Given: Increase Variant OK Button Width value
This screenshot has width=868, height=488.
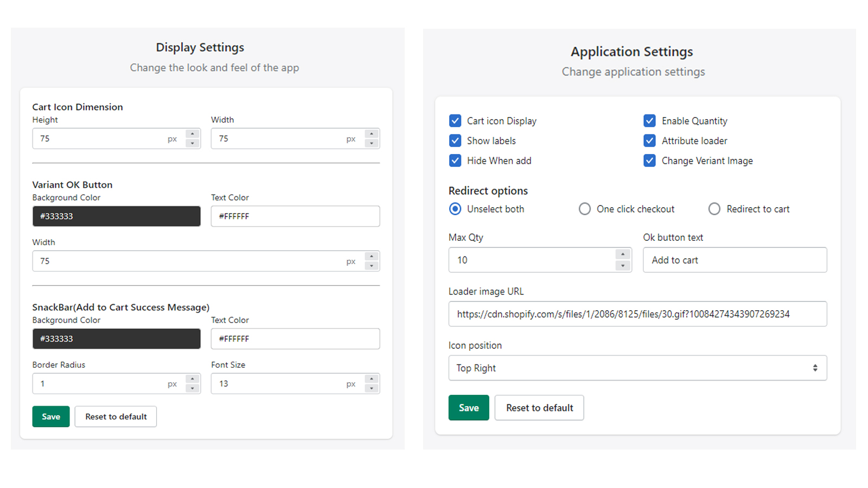Looking at the screenshot, I should [x=372, y=256].
